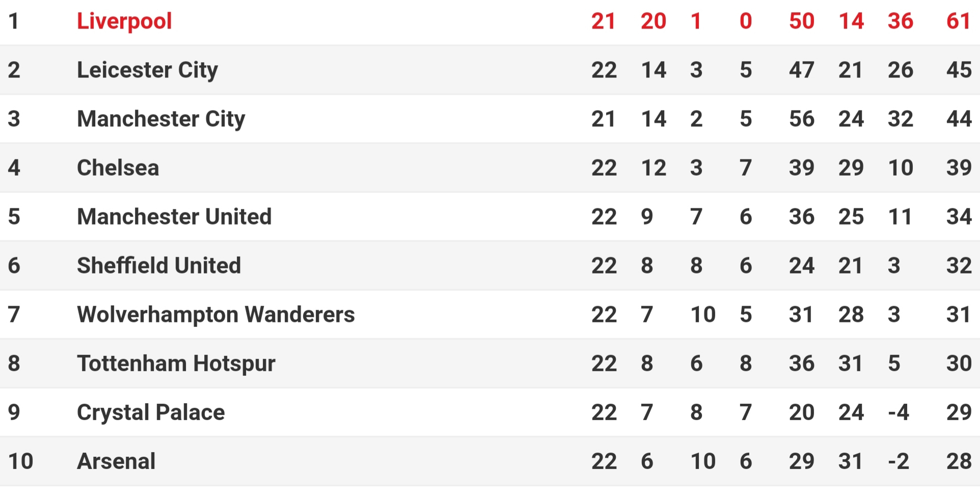
Task: Select Arsenal in the standings
Action: (116, 461)
